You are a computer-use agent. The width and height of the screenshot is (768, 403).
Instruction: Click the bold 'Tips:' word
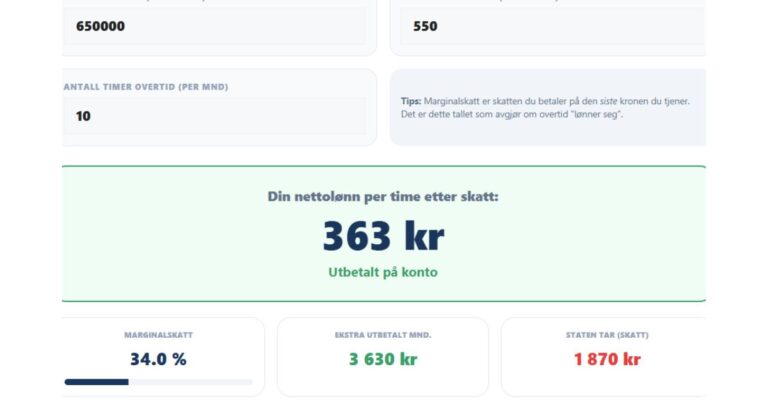coord(411,101)
